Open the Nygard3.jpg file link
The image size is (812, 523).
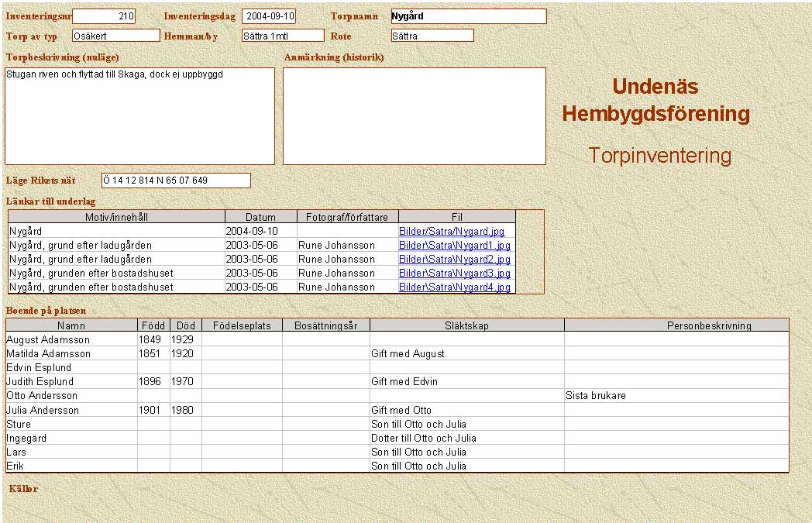[x=455, y=273]
